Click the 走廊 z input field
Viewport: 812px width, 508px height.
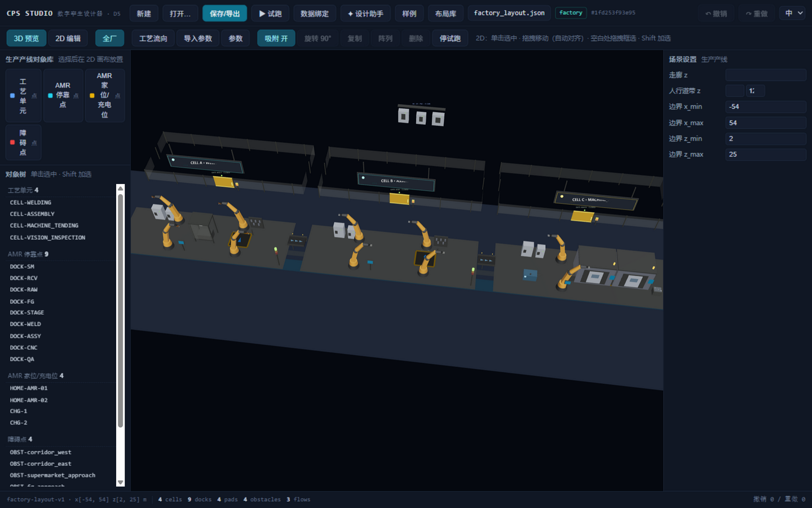(x=765, y=75)
